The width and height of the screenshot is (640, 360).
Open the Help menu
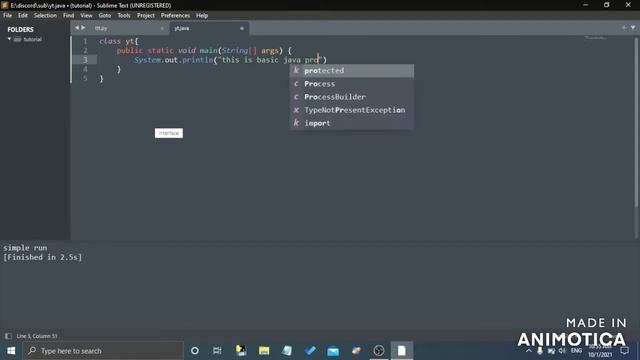pos(202,16)
